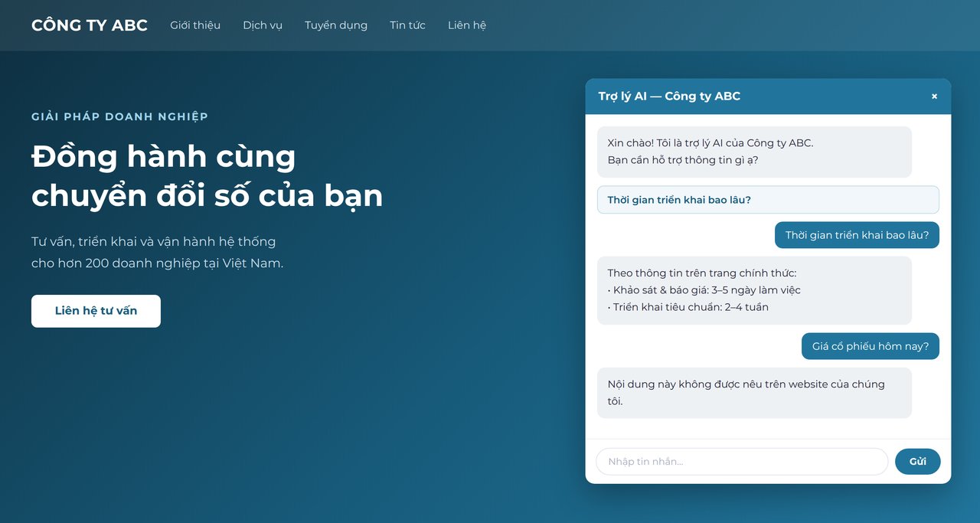Select Tin tức in the navbar
The image size is (980, 523).
pos(407,25)
